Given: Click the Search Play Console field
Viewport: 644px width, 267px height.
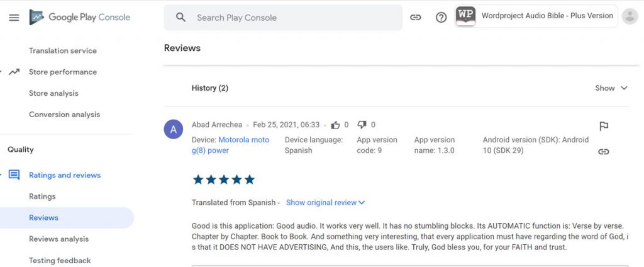Looking at the screenshot, I should pos(283,18).
